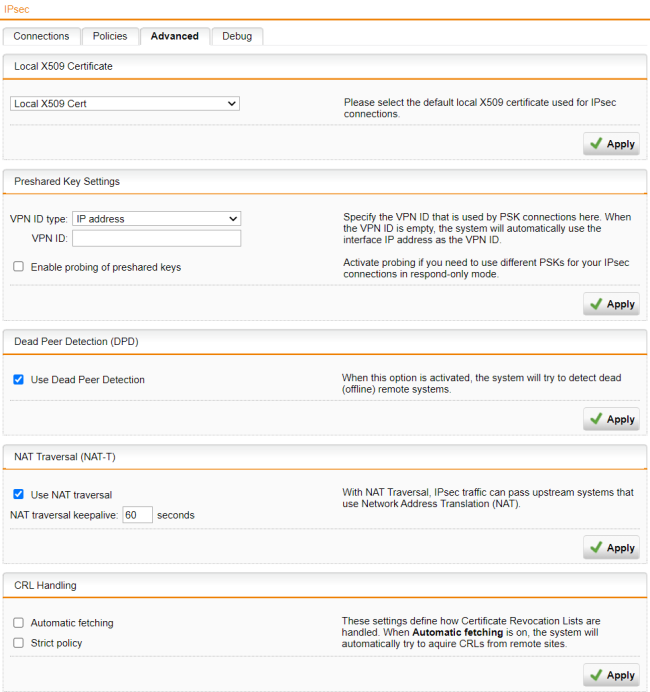The height and width of the screenshot is (692, 650).
Task: Click the VPN ID text field
Action: click(156, 238)
